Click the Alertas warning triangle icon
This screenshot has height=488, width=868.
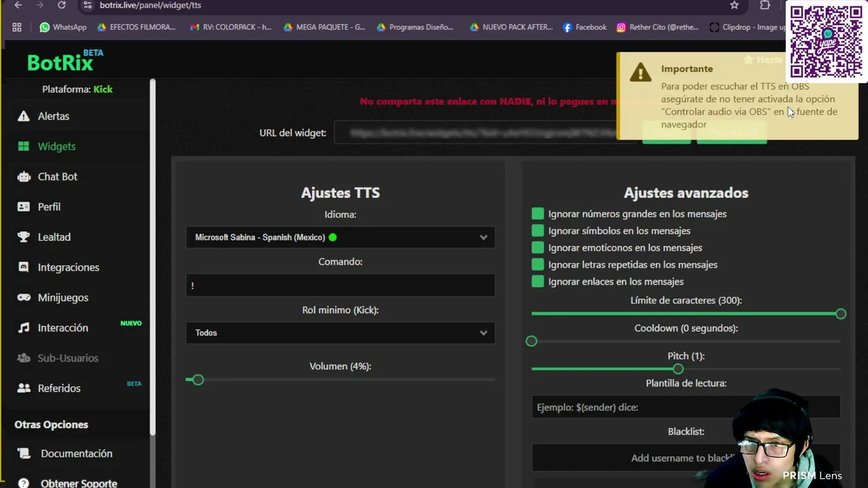(x=24, y=116)
